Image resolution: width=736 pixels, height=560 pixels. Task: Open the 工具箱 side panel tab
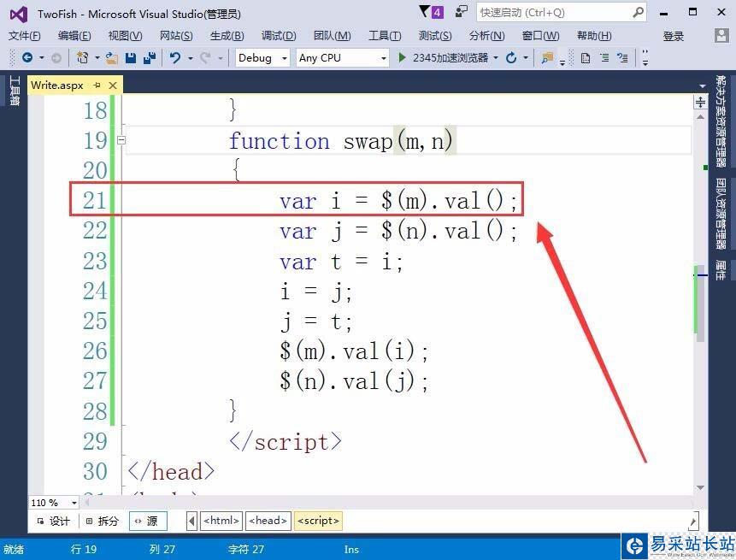point(14,91)
